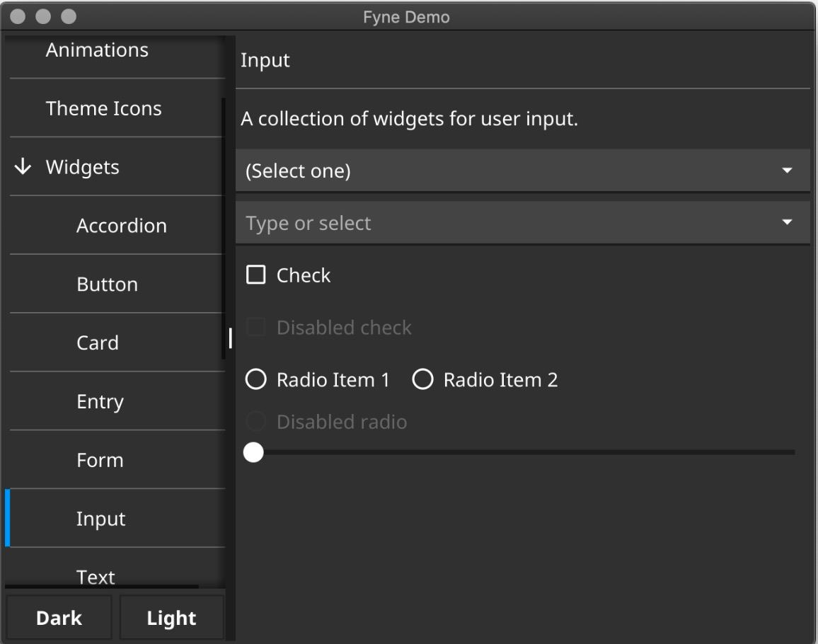Collapse the Widgets tree arrow icon
This screenshot has height=644, width=818.
[23, 167]
